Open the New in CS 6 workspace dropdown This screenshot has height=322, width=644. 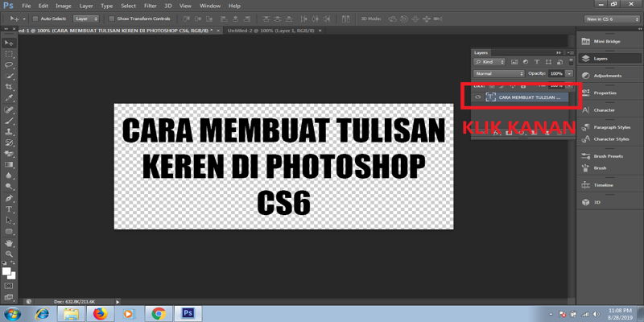(x=612, y=19)
